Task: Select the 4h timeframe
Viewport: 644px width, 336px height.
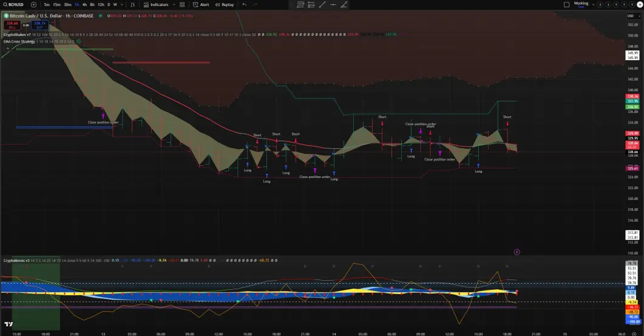Action: click(x=84, y=4)
